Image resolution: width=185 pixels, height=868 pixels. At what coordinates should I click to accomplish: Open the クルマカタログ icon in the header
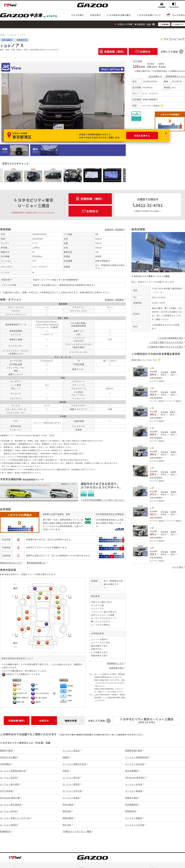[174, 5]
